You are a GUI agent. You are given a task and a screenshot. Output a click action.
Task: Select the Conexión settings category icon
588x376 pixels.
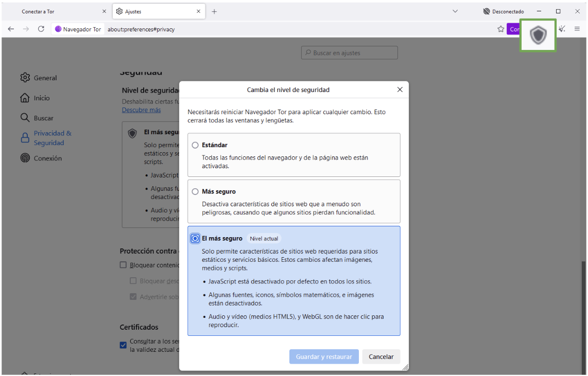[25, 158]
